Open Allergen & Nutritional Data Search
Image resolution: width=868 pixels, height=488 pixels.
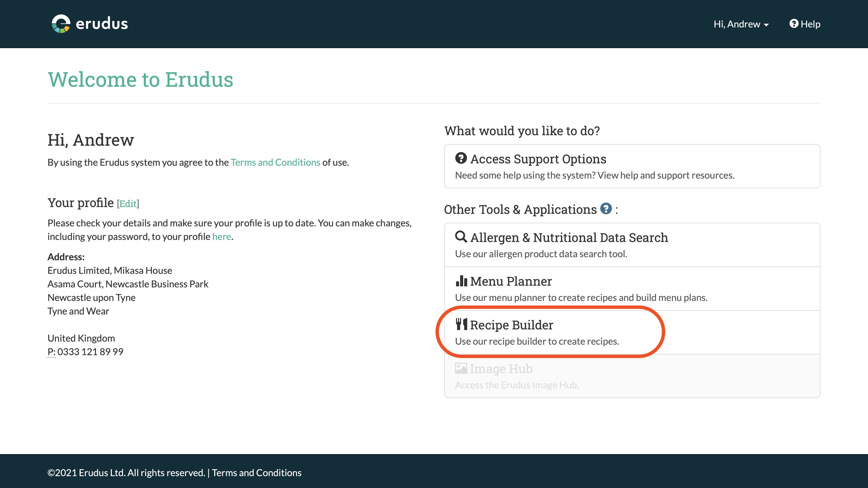569,238
